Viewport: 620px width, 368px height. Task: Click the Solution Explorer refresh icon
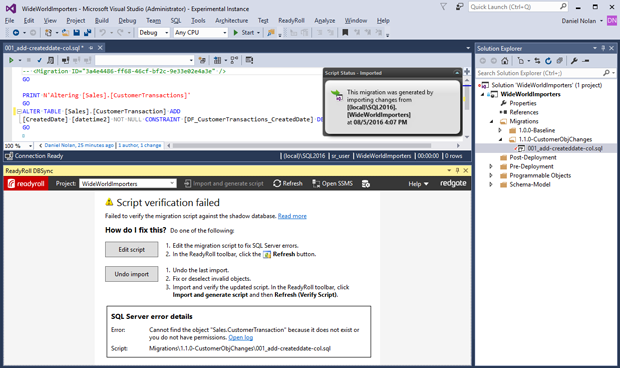point(548,61)
